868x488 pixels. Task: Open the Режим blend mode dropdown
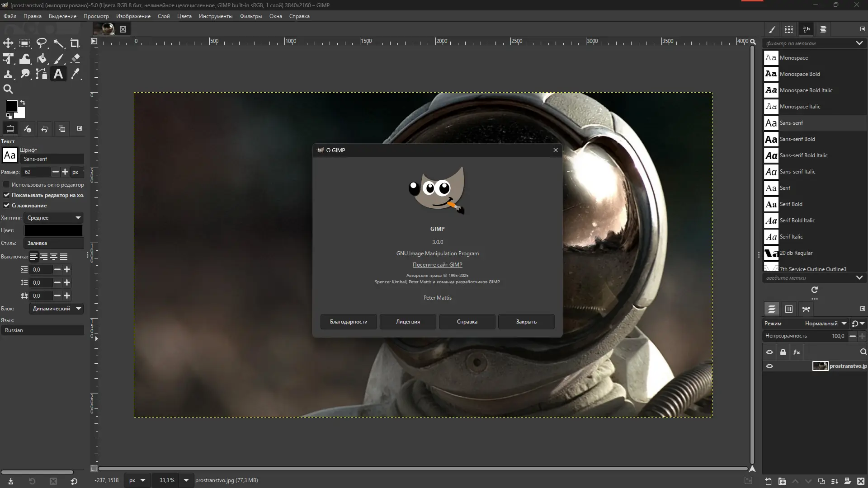[826, 324]
